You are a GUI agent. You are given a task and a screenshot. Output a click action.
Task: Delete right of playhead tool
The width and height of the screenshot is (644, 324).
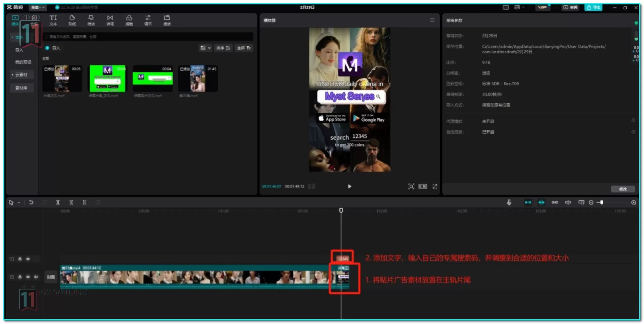(84, 202)
